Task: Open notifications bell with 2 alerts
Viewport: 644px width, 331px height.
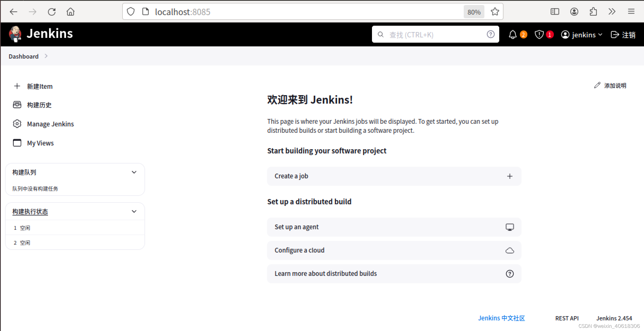Action: pyautogui.click(x=518, y=35)
